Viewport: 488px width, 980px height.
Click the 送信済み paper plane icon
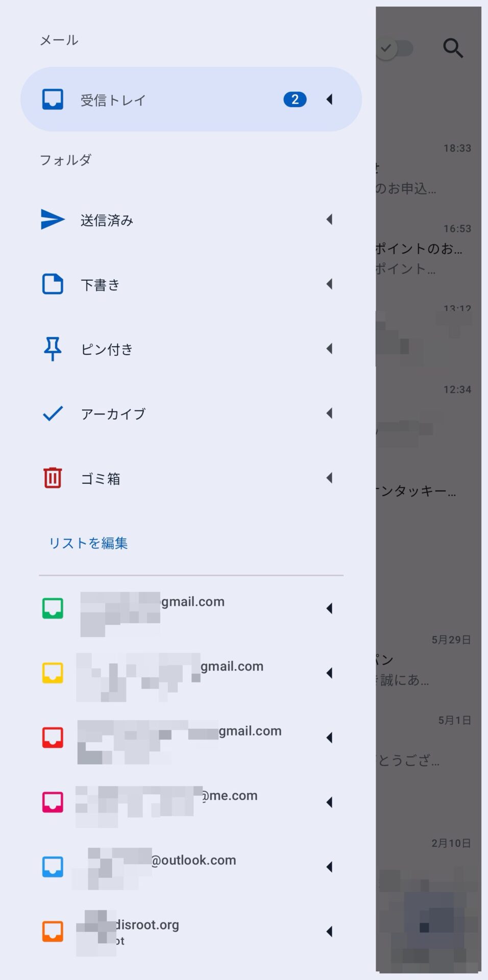point(53,219)
